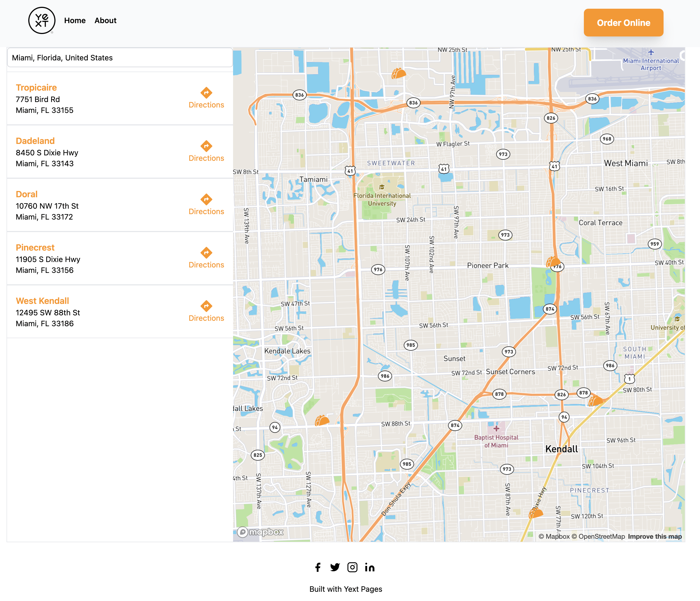This screenshot has width=700, height=601.
Task: Open the Twitter social icon
Action: point(335,567)
